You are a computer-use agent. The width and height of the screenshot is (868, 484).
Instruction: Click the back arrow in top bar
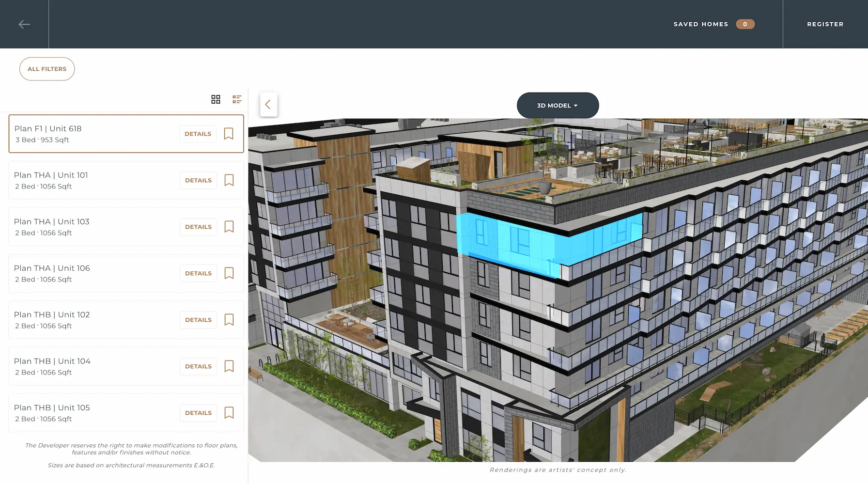pyautogui.click(x=24, y=24)
